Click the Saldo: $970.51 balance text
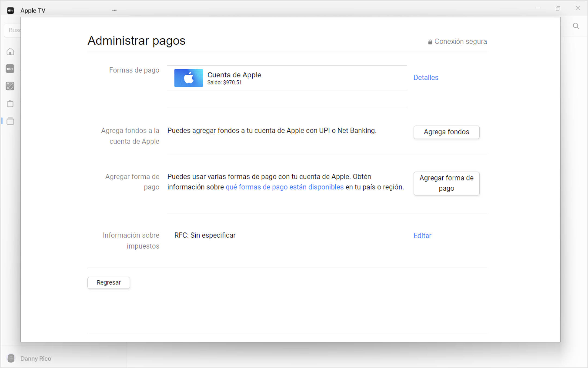 pyautogui.click(x=224, y=83)
